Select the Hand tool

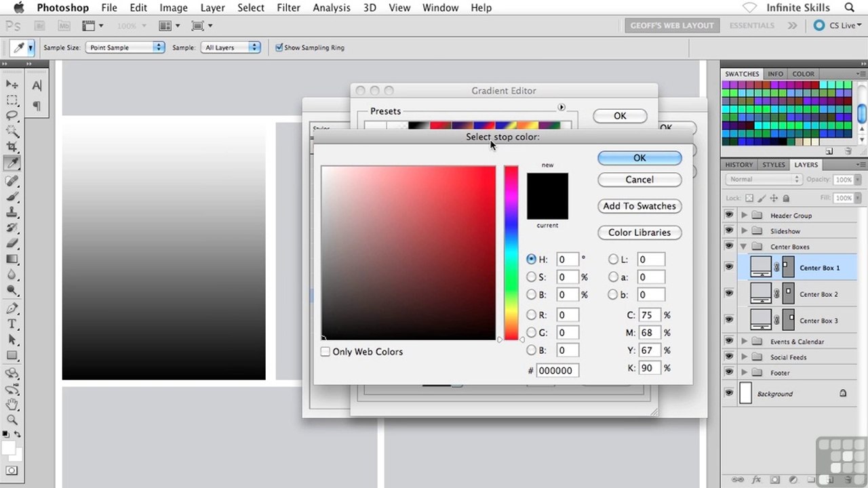12,405
